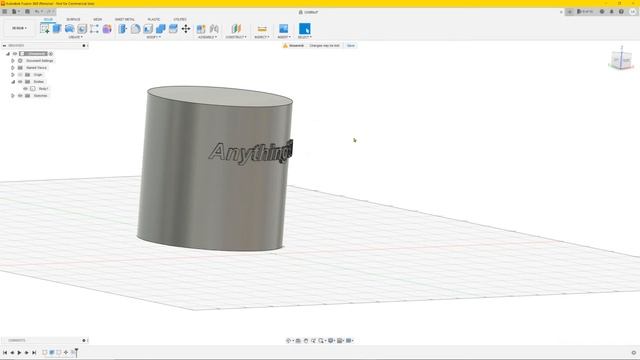Collapse the Bodies folder
The width and height of the screenshot is (640, 360).
tap(13, 82)
